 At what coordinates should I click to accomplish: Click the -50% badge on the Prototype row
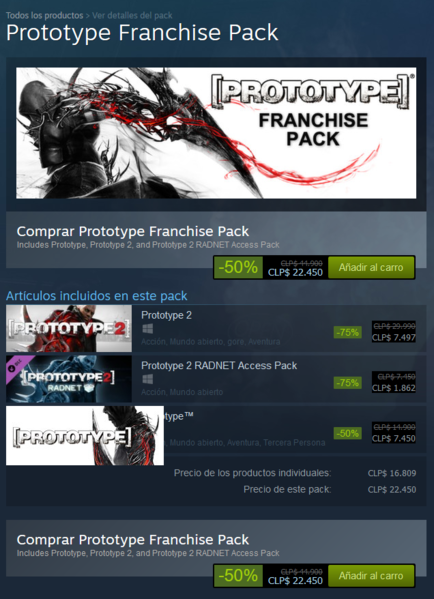tap(347, 433)
